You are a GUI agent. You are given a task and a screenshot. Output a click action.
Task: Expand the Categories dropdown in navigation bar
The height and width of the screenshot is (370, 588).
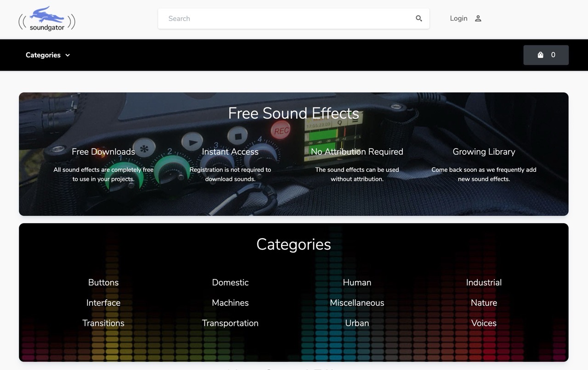48,55
